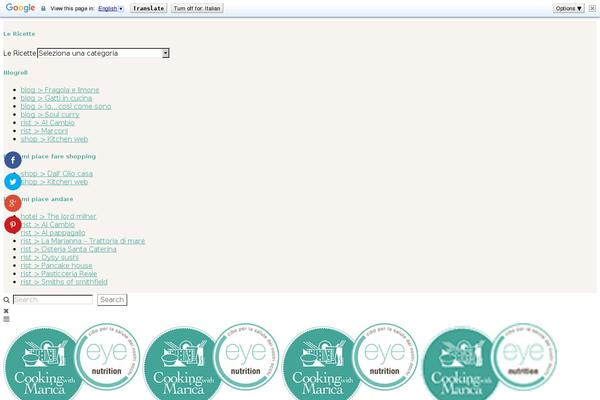Open rist > La Marianna – Trattoria di mare

click(x=83, y=241)
